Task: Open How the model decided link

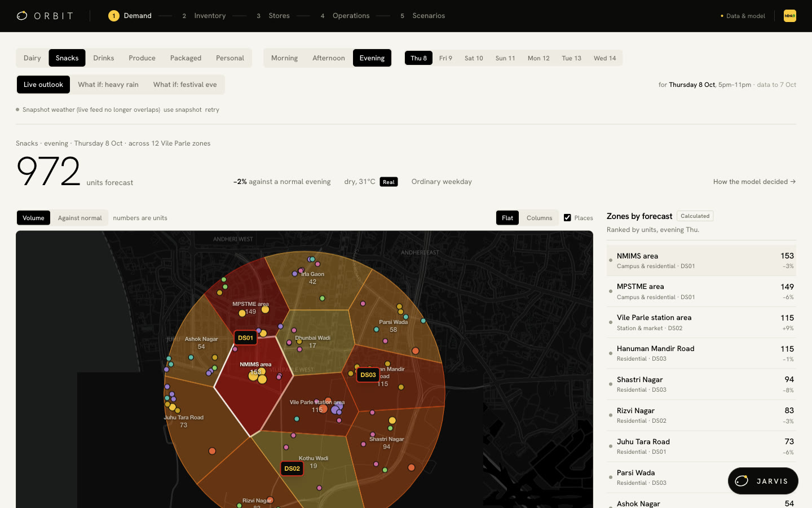Action: 754,182
